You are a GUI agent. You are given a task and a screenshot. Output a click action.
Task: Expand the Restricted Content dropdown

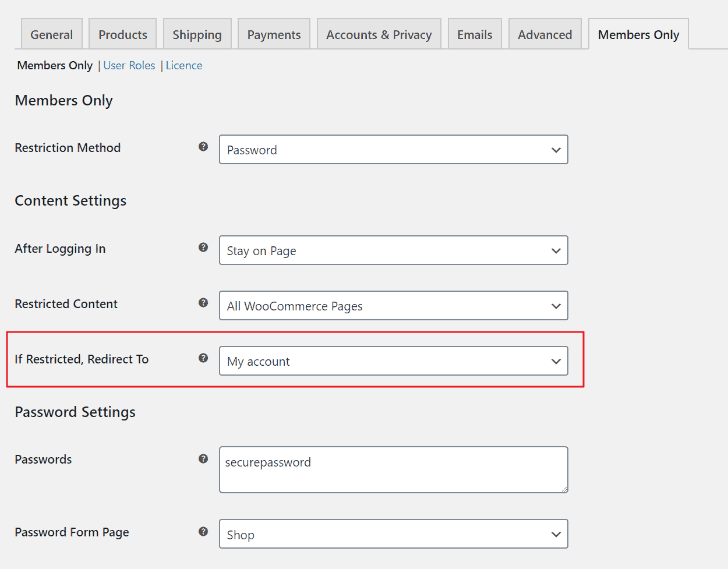tap(394, 306)
